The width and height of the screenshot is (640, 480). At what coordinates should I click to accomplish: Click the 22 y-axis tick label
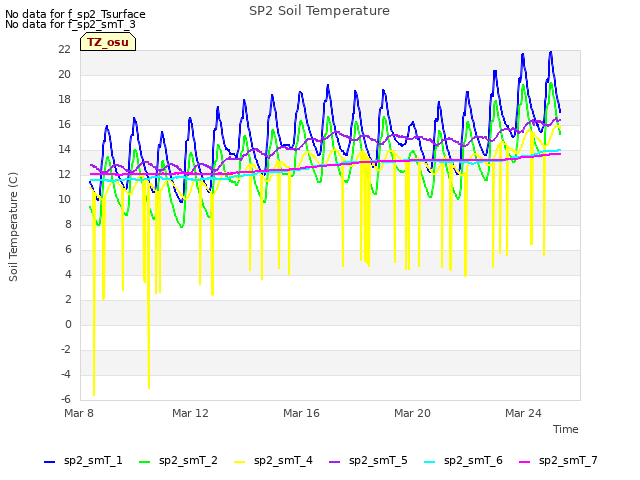64,49
